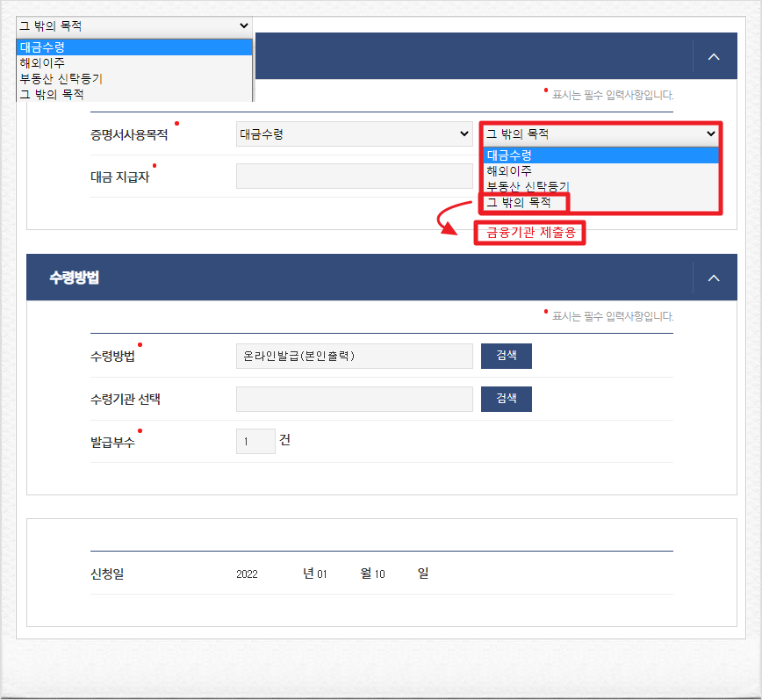This screenshot has height=700, width=762.
Task: Collapse the 수령방법 section with chevron
Action: pos(714,278)
